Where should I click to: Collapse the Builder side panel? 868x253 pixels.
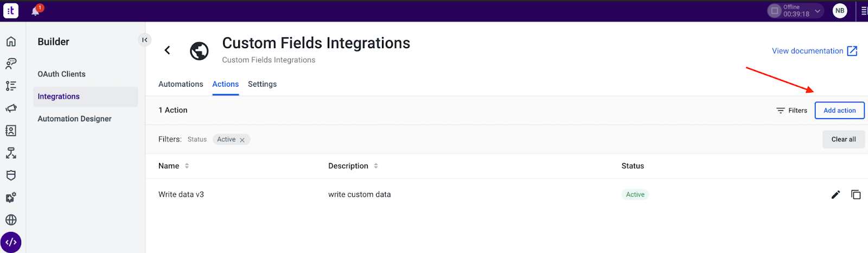pyautogui.click(x=145, y=40)
